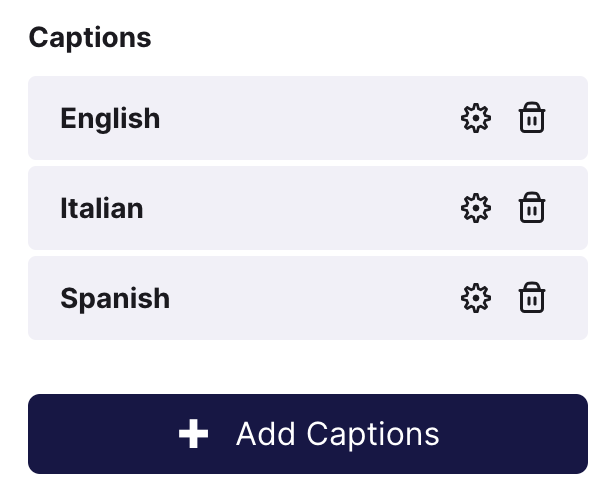Open the Italian captions gear settings

[475, 208]
